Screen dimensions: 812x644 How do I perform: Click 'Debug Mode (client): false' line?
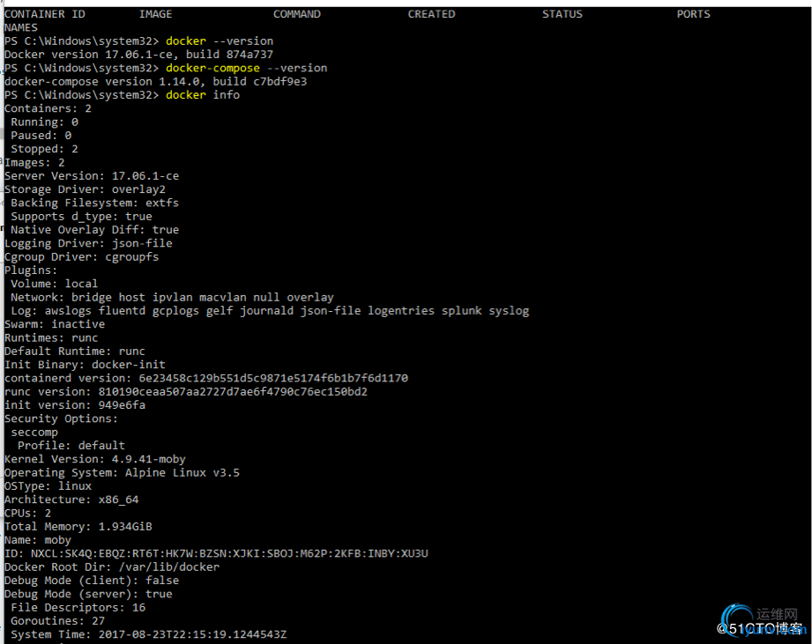(x=92, y=580)
